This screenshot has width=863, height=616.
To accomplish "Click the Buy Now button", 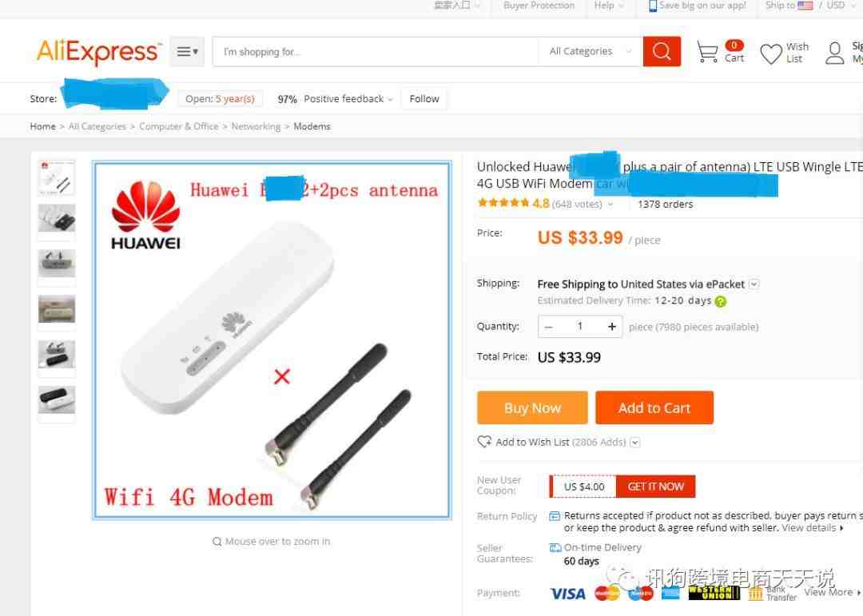I will tap(532, 408).
